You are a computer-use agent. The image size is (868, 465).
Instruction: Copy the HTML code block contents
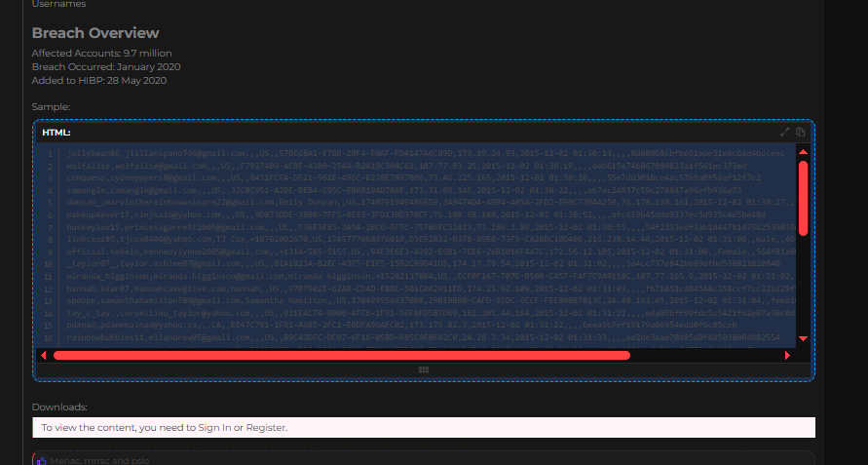pyautogui.click(x=800, y=132)
